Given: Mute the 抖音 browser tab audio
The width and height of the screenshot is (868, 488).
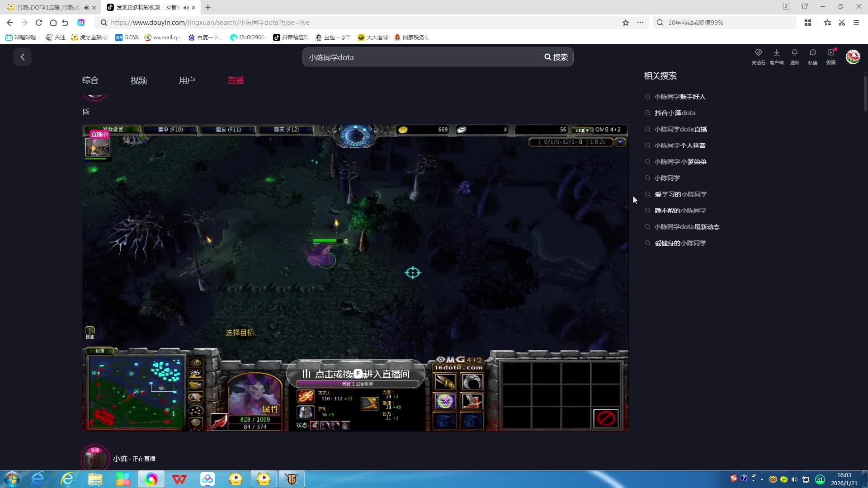Looking at the screenshot, I should (x=186, y=7).
